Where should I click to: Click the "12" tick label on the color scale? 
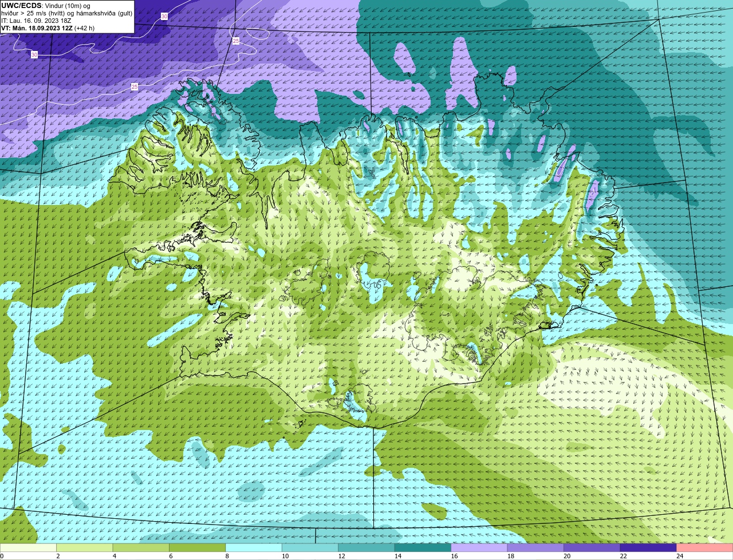342,556
